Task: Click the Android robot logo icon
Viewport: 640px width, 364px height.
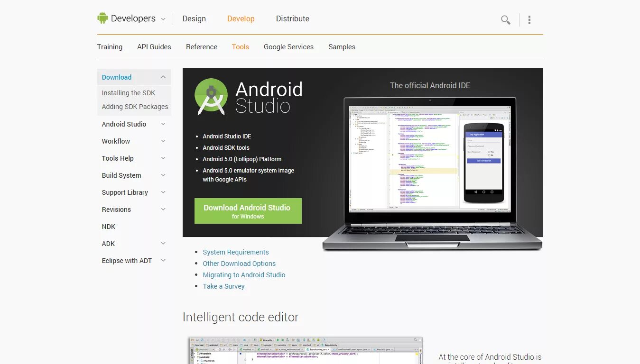Action: pos(102,18)
